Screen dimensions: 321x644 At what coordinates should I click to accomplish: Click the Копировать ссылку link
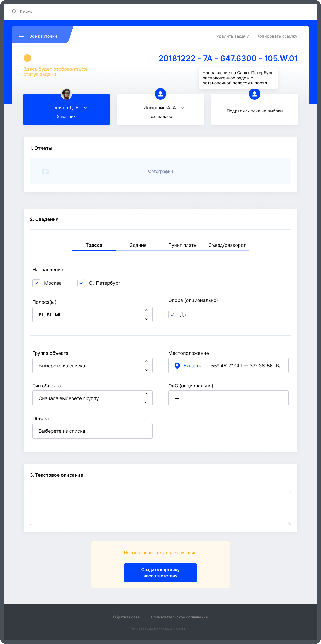277,36
